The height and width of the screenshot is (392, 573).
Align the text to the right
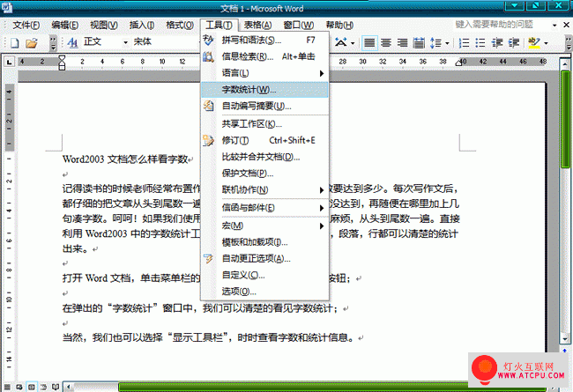pos(402,43)
